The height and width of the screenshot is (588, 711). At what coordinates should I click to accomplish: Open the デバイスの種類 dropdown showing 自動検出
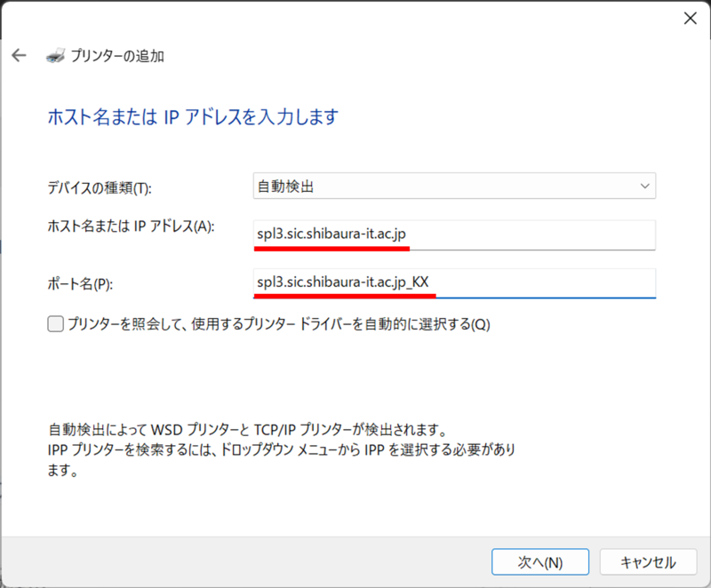click(453, 187)
